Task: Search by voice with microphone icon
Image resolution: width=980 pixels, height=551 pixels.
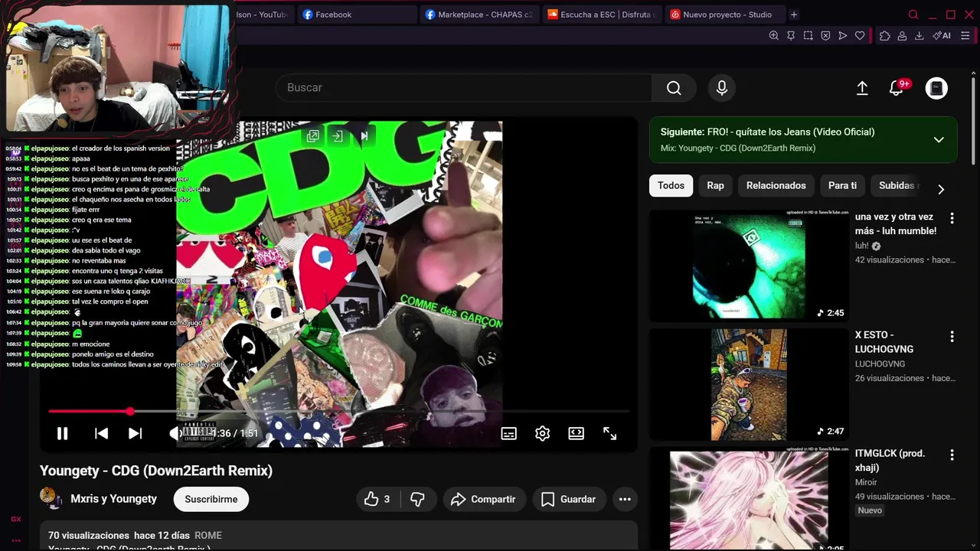Action: pos(721,88)
